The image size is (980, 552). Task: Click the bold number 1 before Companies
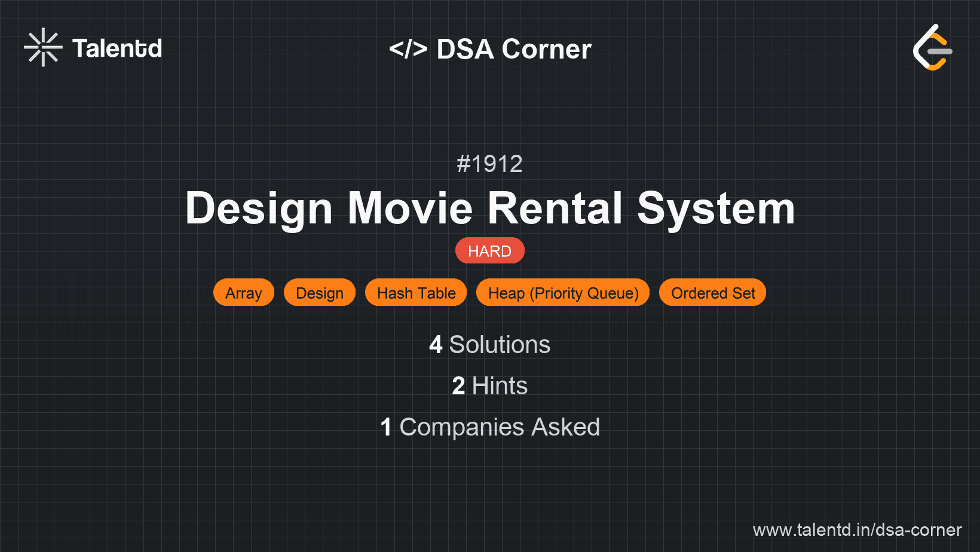[x=386, y=427]
